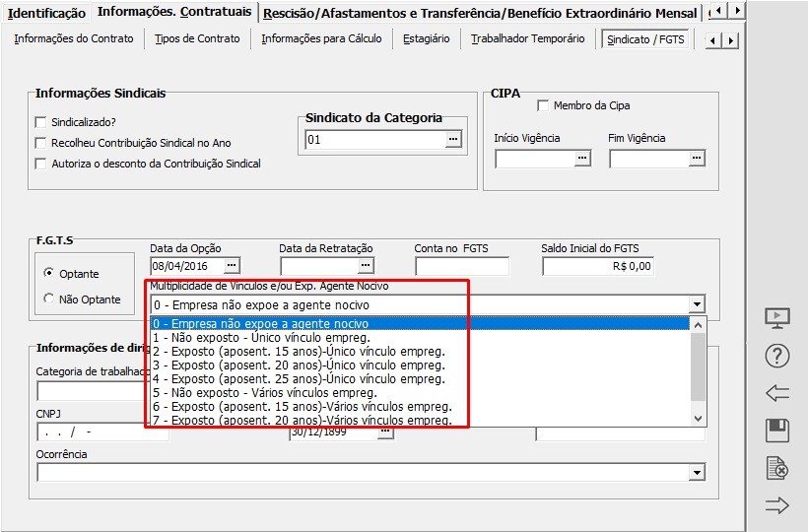Choose '5 - Não exposto - Vários vínculos empreg.'
Viewport: 808px width, 532px height.
tap(265, 392)
